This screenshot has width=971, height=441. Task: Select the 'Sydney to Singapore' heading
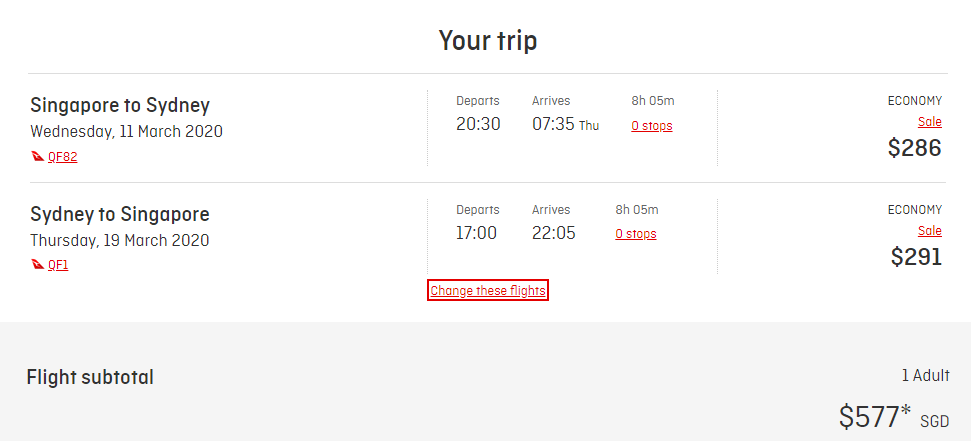pos(120,214)
